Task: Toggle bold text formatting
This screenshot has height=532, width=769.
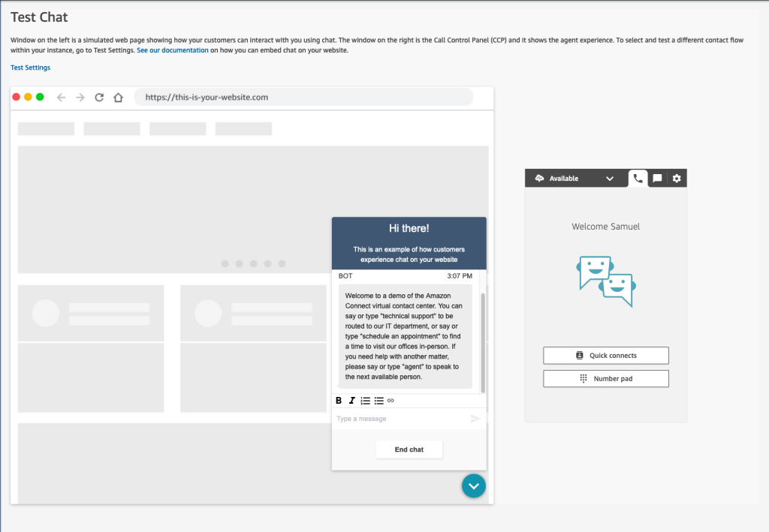Action: [x=338, y=400]
